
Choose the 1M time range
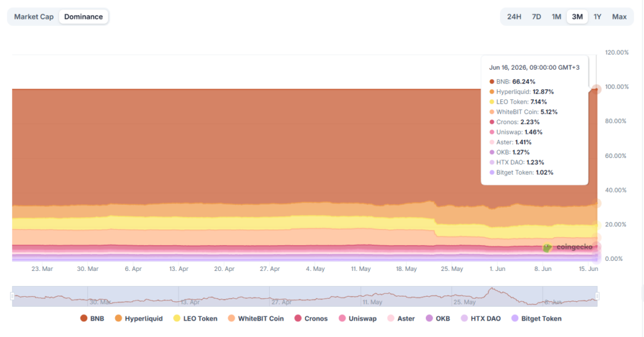point(556,17)
